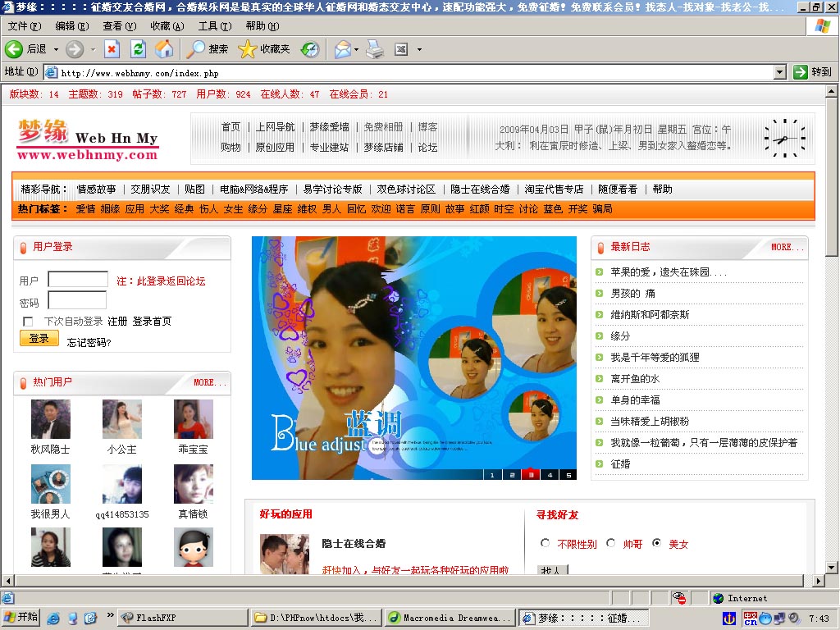Viewport: 840px width, 630px height.
Task: Stop page loading with red X icon
Action: pos(112,49)
